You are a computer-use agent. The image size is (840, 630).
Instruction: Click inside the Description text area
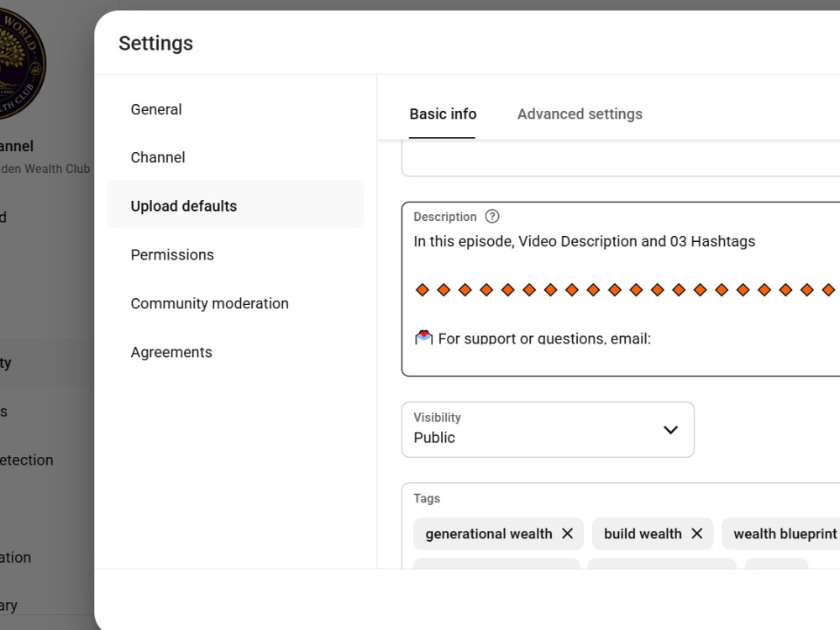pyautogui.click(x=621, y=289)
